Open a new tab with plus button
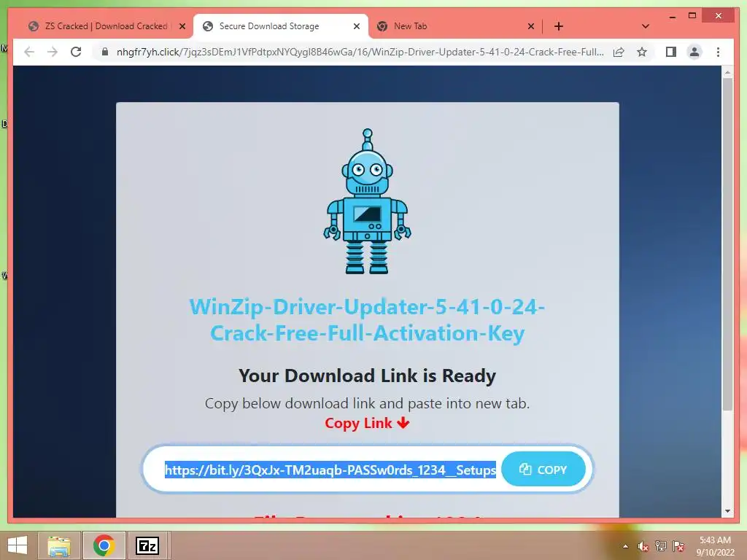Screen dimensions: 747x560 559,26
